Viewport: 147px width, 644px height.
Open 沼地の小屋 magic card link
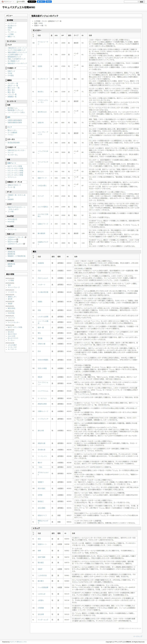[41, 344]
